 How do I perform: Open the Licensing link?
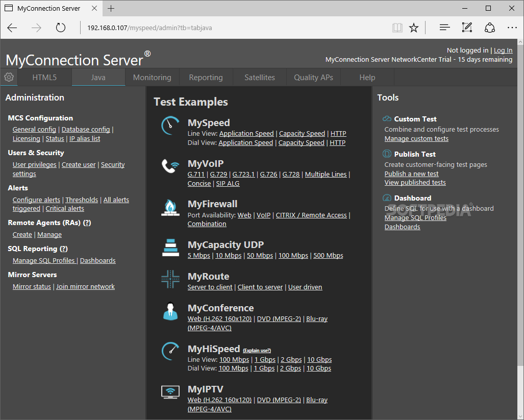click(x=27, y=138)
